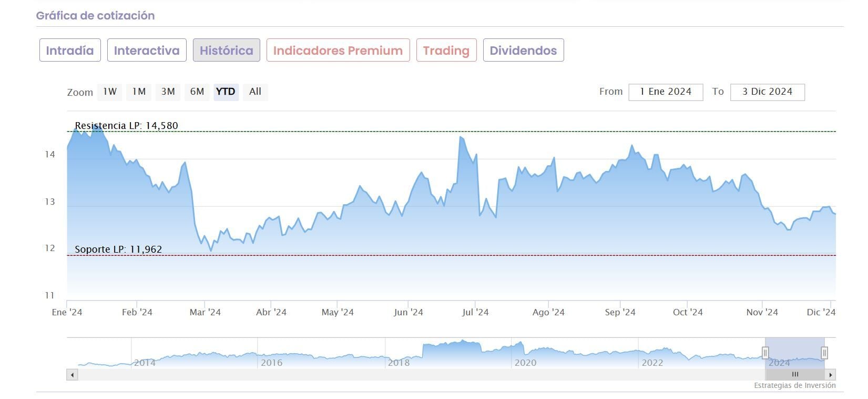Click the right navigator range handle

coord(824,353)
